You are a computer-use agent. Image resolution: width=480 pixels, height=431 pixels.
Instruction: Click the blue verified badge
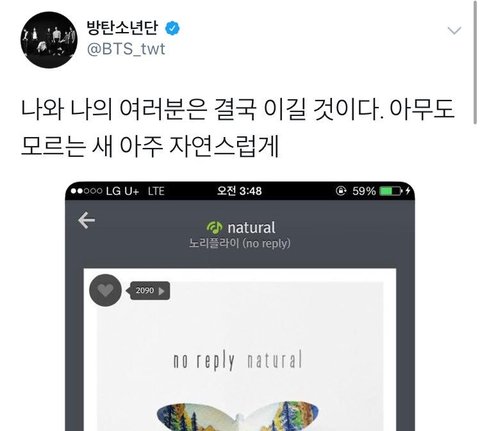click(172, 29)
